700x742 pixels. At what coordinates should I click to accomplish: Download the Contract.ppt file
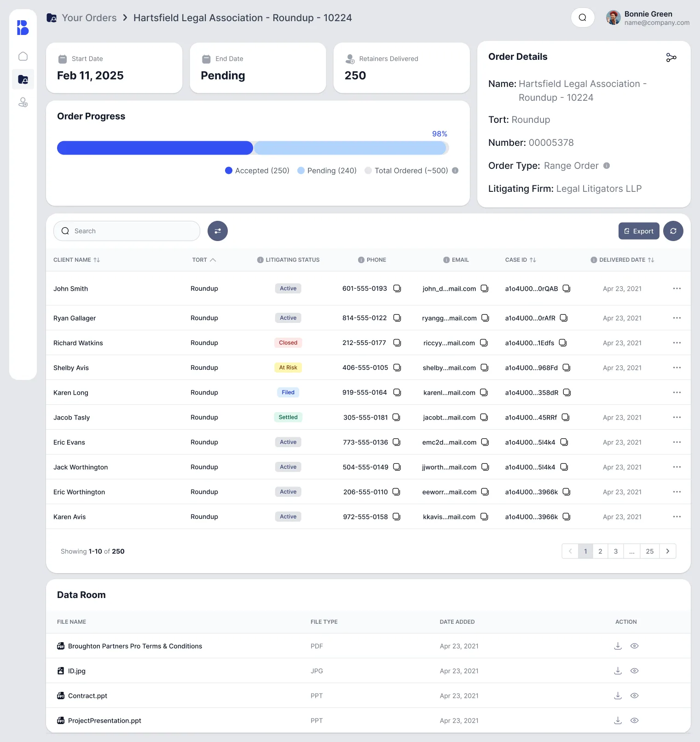(x=618, y=696)
